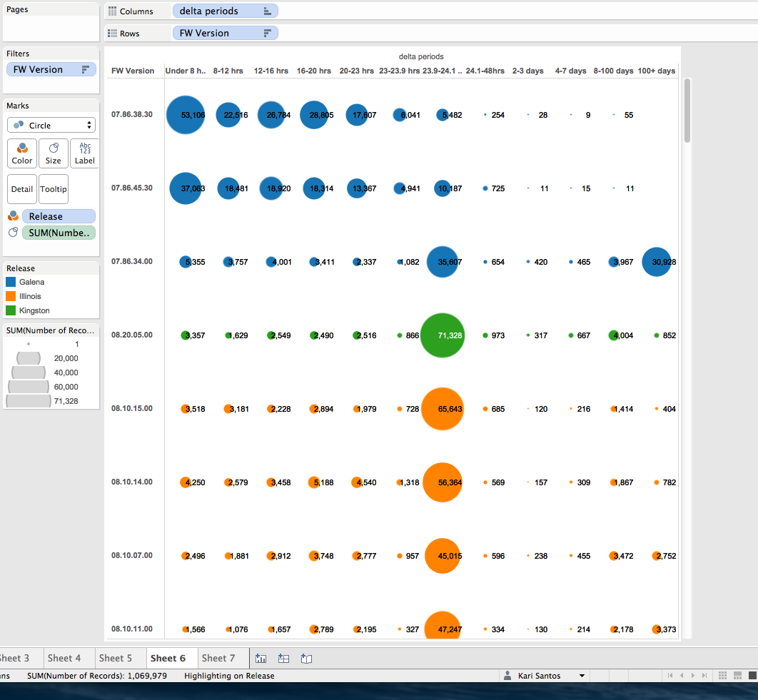The height and width of the screenshot is (700, 758).
Task: Click the new worksheet icon
Action: (261, 659)
